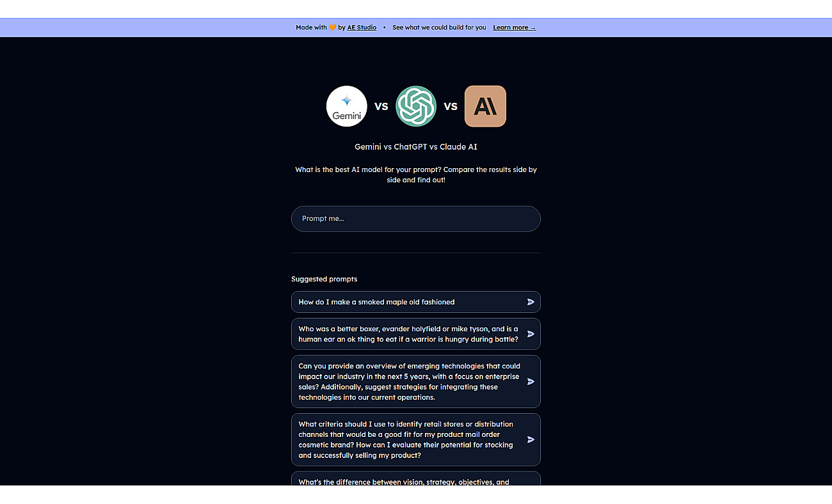Click the "Suggested prompts" label
832x504 pixels.
(x=324, y=279)
